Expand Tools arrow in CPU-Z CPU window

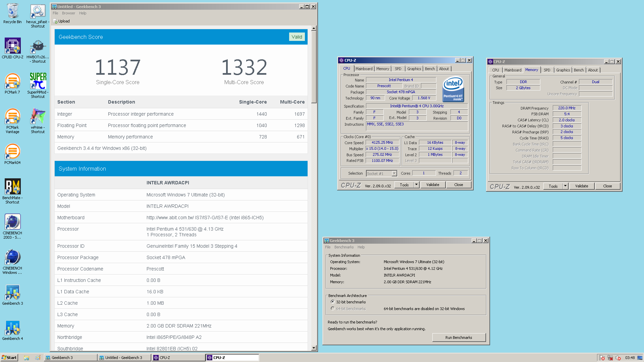[416, 185]
